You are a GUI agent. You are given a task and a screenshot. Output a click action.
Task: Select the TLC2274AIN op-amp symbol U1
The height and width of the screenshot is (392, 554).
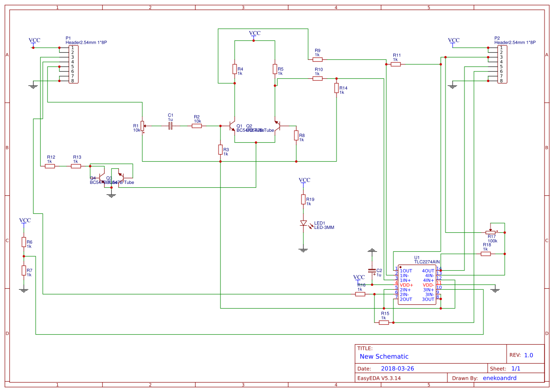(x=418, y=284)
